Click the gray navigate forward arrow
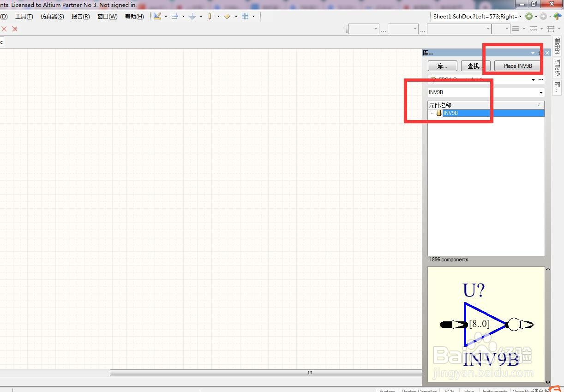This screenshot has width=564, height=392. 543,16
